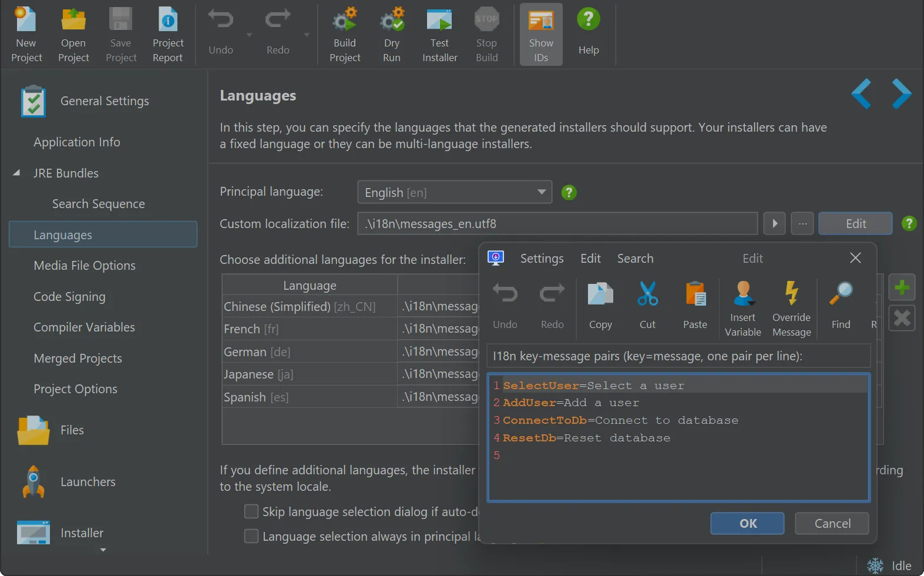Select Code Signing in the sidebar
Screen dimensions: 924x576
coord(69,297)
